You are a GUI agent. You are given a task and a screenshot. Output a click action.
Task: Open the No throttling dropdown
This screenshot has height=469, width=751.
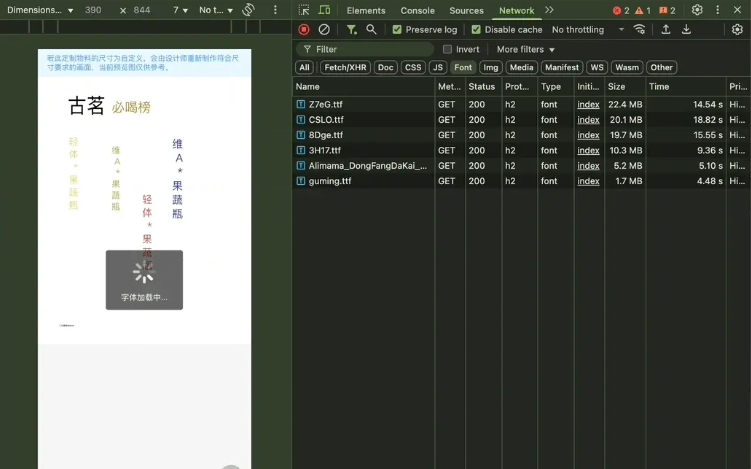pyautogui.click(x=588, y=30)
